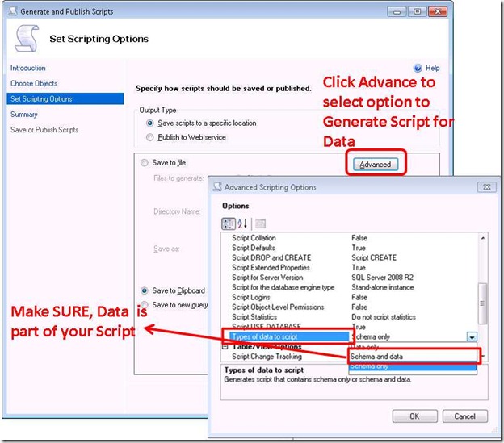Go to Save or Publish Scripts step
Viewport: 504px width, 443px height.
pos(44,130)
